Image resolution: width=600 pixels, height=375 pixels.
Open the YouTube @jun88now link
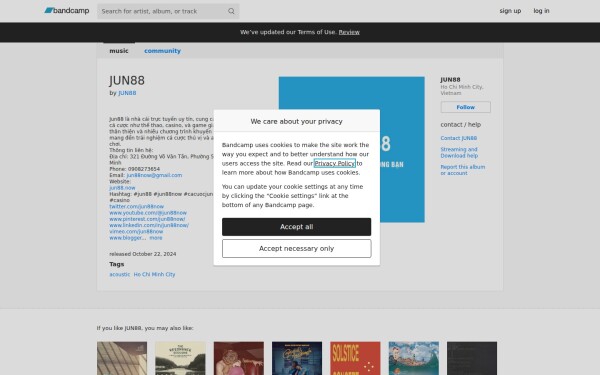coord(148,213)
